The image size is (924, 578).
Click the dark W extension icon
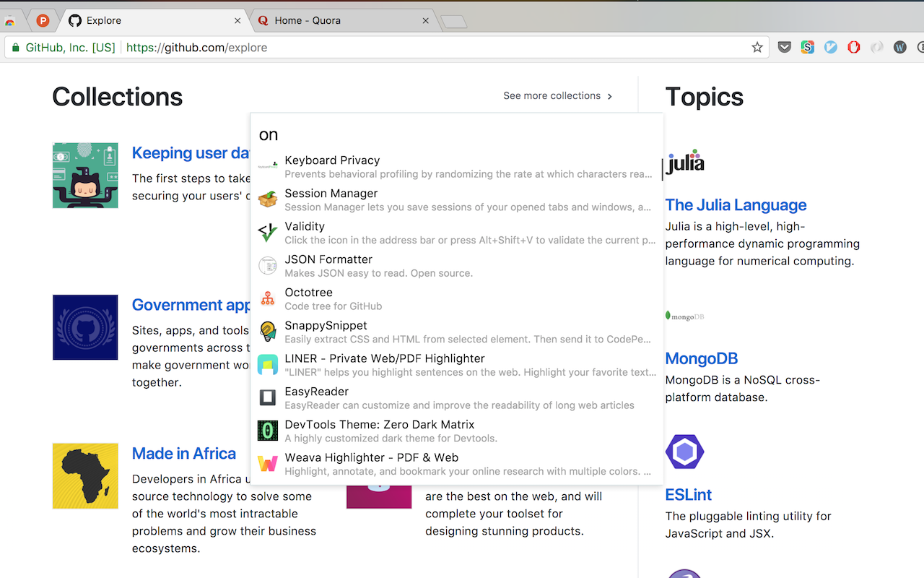900,48
